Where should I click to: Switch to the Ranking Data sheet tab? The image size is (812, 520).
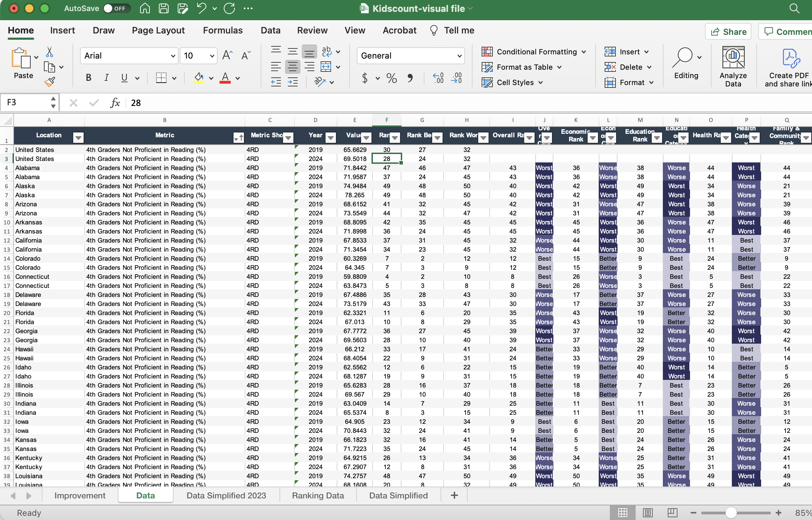pos(317,495)
